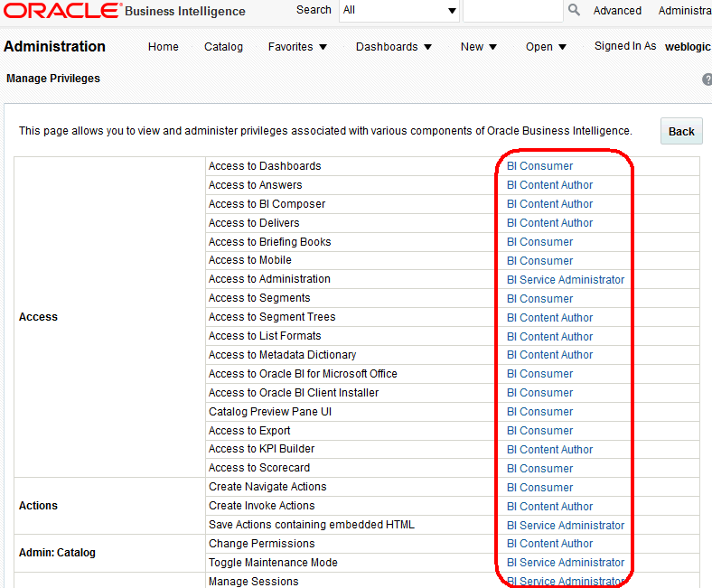Open BI Consumer for Access to Export
This screenshot has height=588, width=712.
pyautogui.click(x=539, y=431)
